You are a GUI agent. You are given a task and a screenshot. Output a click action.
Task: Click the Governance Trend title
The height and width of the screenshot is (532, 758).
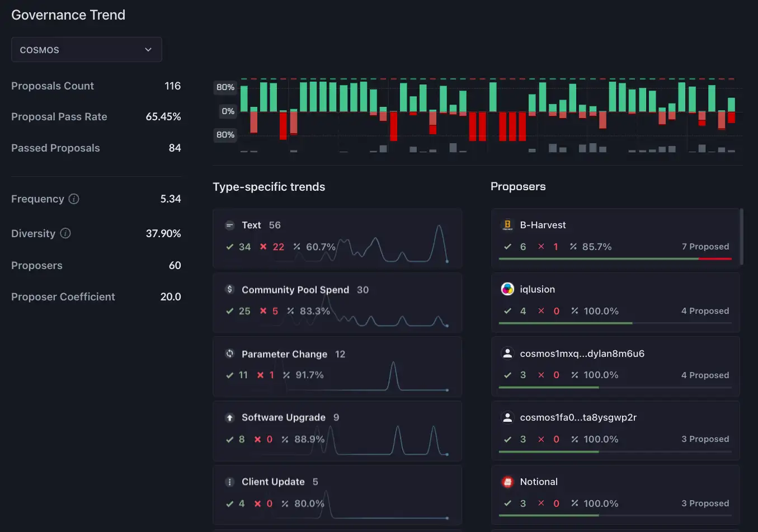pos(68,15)
